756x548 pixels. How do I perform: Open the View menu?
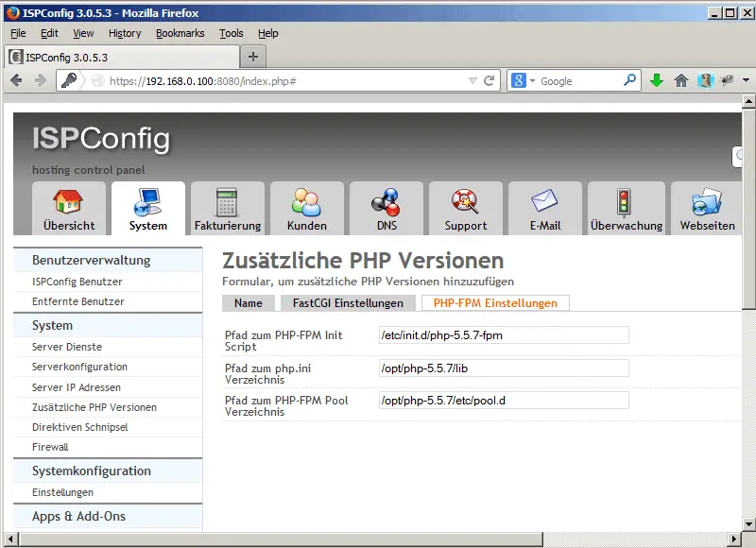pyautogui.click(x=83, y=33)
